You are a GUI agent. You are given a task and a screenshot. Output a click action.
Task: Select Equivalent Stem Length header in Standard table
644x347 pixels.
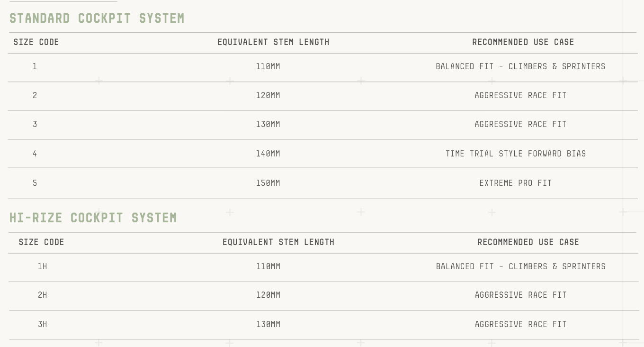click(273, 42)
